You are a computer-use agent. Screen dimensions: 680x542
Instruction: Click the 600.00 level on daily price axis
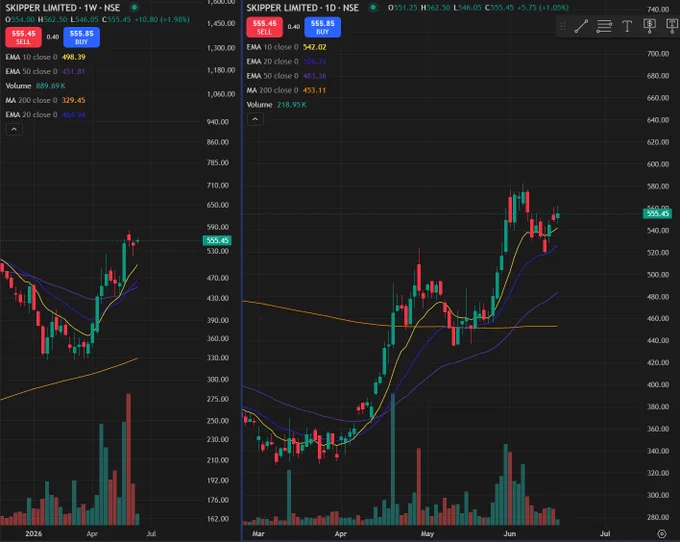click(x=658, y=164)
